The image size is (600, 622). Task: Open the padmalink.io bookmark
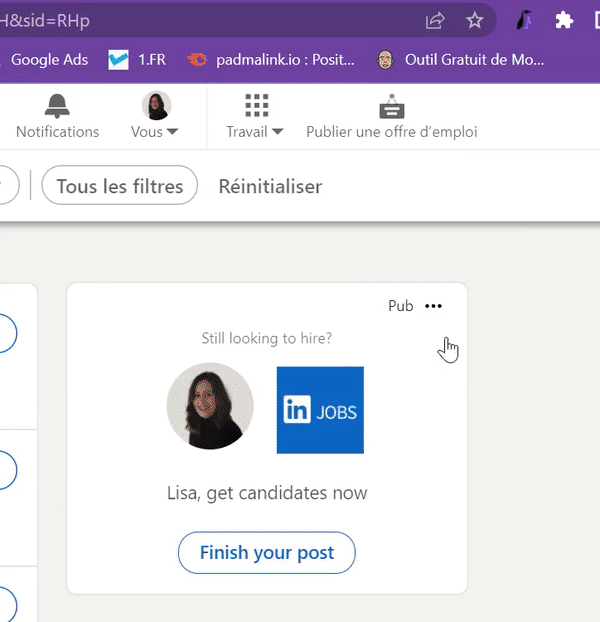point(271,60)
